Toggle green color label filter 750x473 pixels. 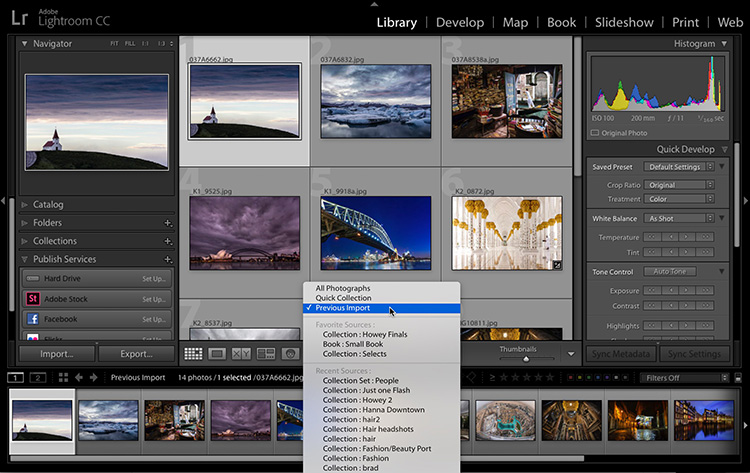click(589, 378)
